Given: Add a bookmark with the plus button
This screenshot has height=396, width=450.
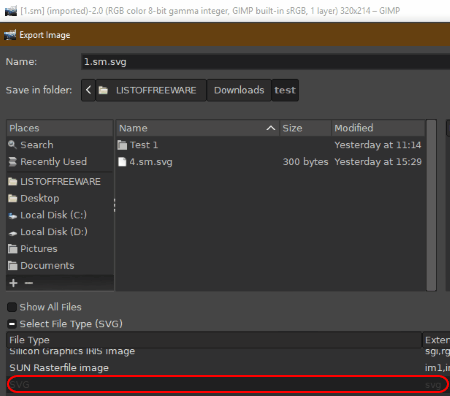Looking at the screenshot, I should click(13, 283).
